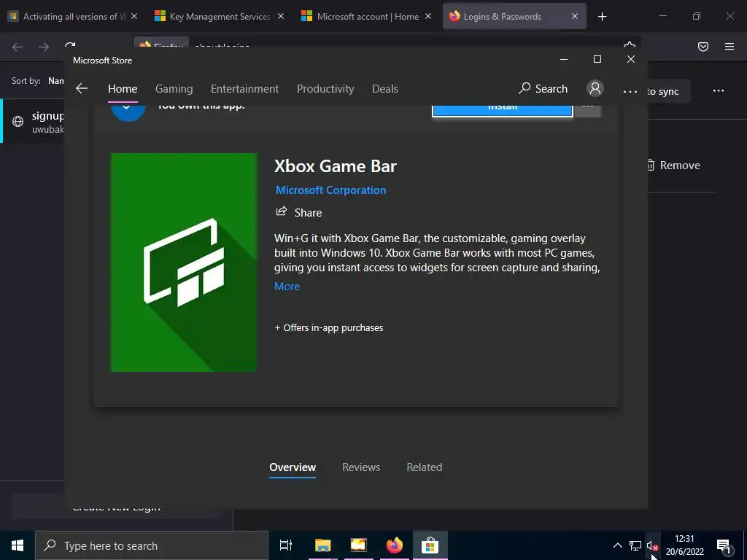The image size is (747, 560).
Task: Open volume tray icon
Action: click(x=653, y=545)
